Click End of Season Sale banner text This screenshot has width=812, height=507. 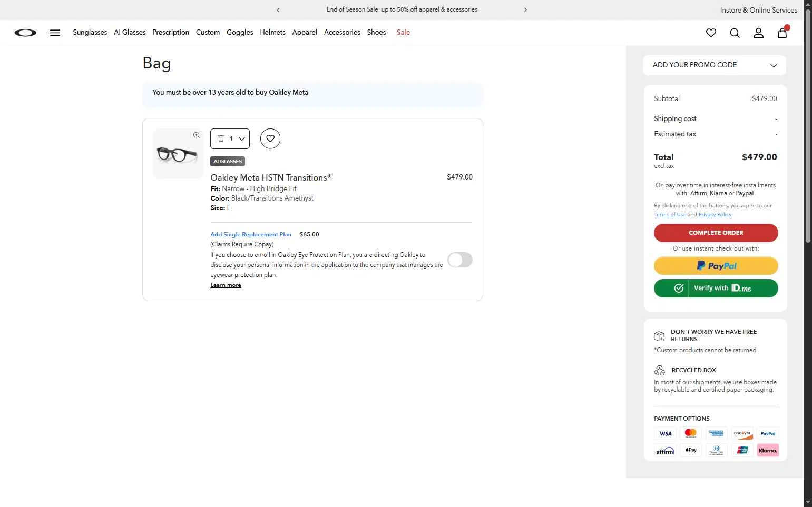point(402,10)
